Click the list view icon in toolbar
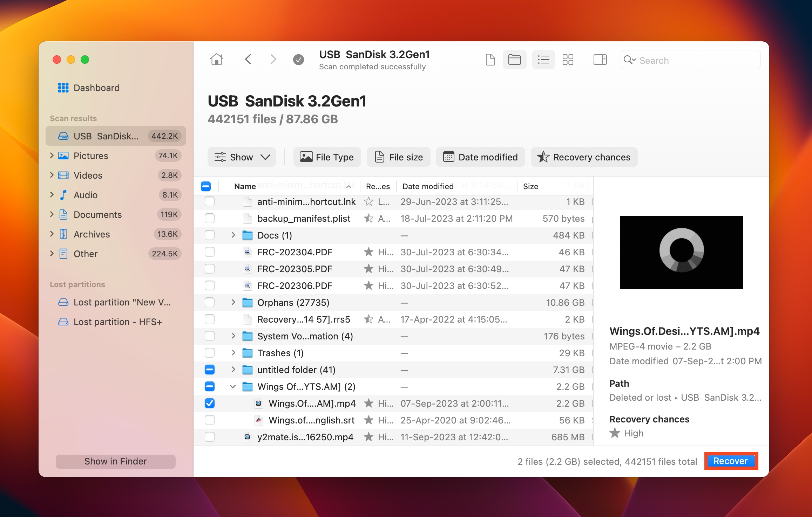This screenshot has width=812, height=517. (x=542, y=60)
